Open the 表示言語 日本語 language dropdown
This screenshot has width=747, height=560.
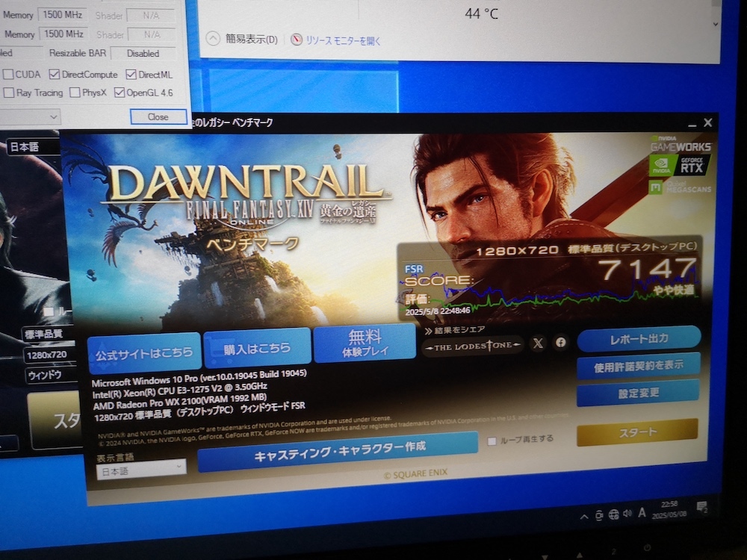tap(141, 471)
